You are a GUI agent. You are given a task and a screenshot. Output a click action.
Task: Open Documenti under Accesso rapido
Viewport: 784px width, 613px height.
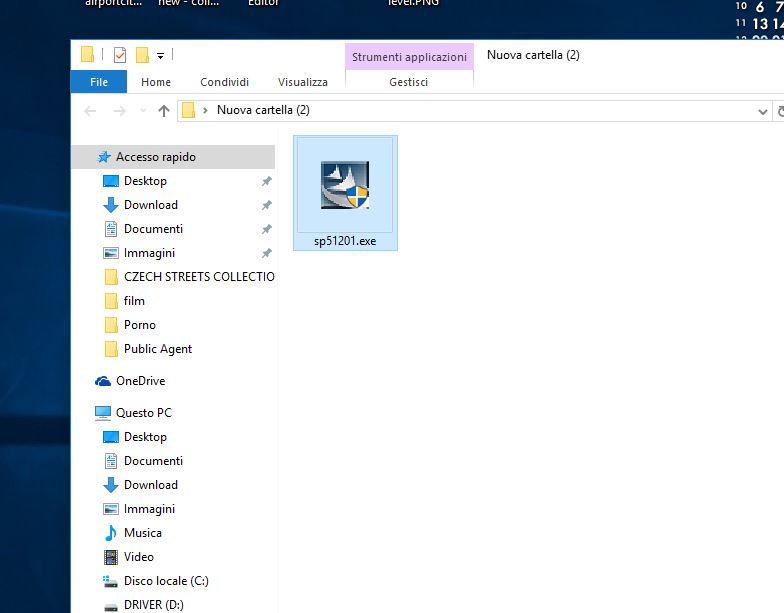(153, 229)
